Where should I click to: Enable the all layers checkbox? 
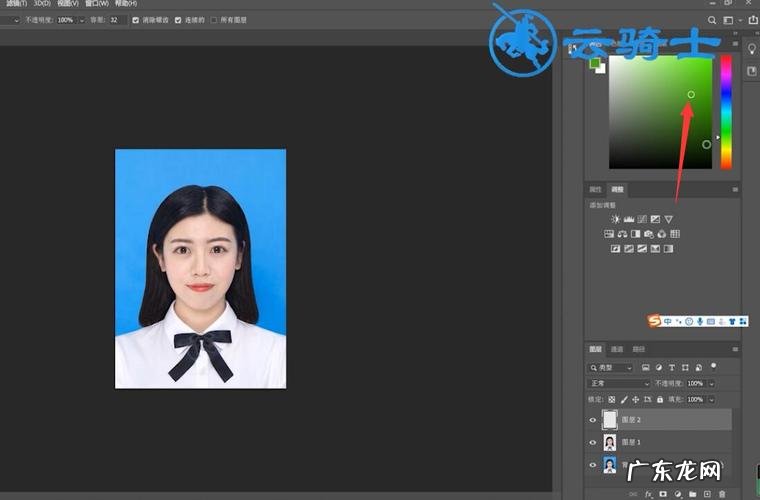click(214, 20)
